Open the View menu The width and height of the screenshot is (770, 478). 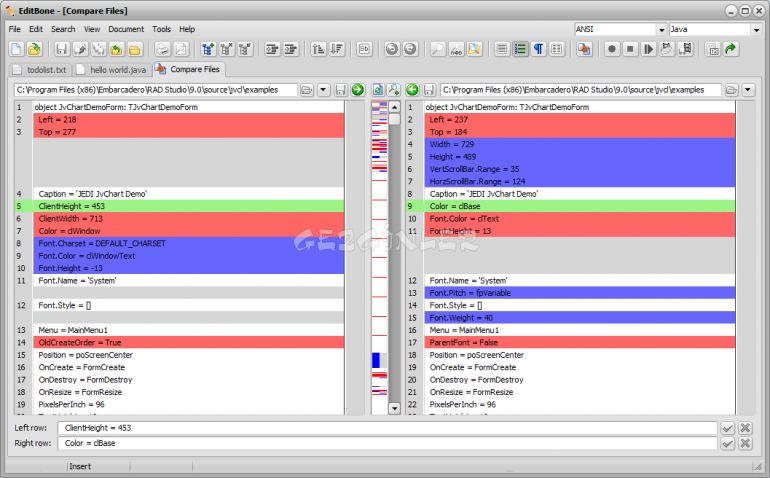click(92, 29)
